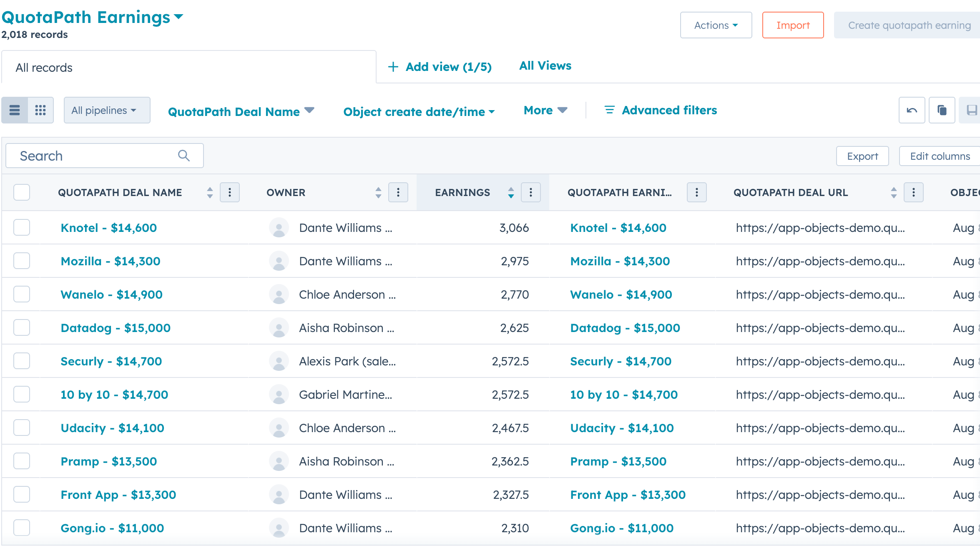Click the clone view icon
The width and height of the screenshot is (980, 551).
coord(942,110)
